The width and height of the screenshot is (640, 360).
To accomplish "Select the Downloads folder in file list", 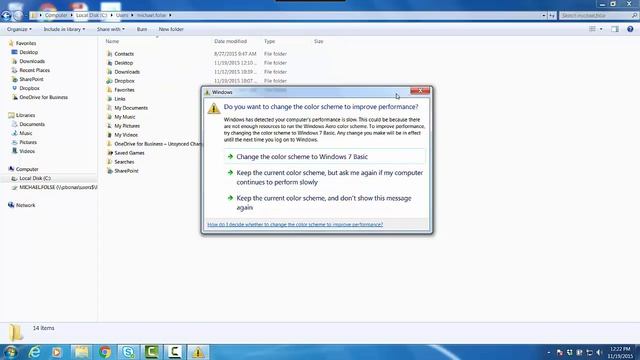I will tap(127, 72).
